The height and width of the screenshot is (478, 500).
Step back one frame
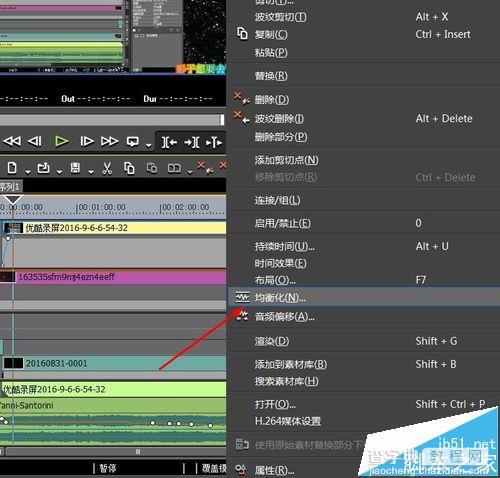pyautogui.click(x=35, y=142)
